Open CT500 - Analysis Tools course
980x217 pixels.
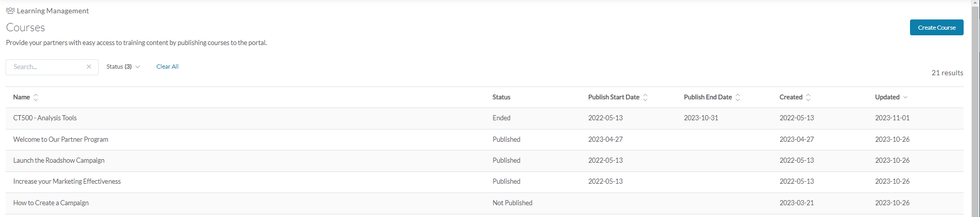coord(45,118)
